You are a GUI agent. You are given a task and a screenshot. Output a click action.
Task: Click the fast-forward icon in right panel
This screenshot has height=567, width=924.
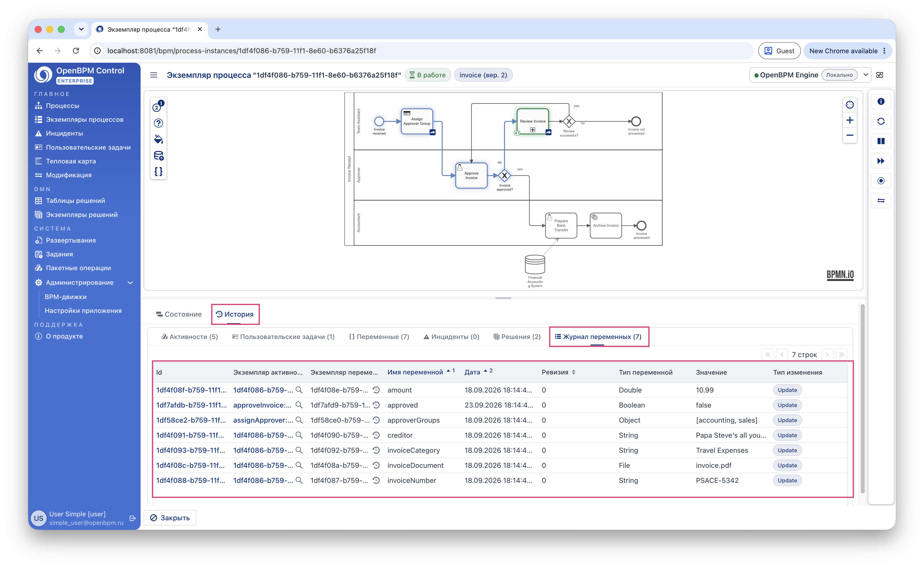pyautogui.click(x=881, y=161)
